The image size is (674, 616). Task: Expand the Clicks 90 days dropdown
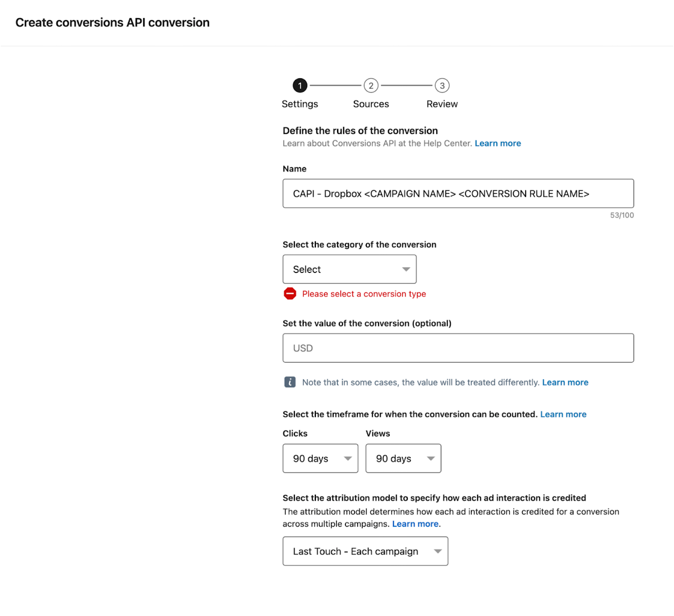point(320,458)
